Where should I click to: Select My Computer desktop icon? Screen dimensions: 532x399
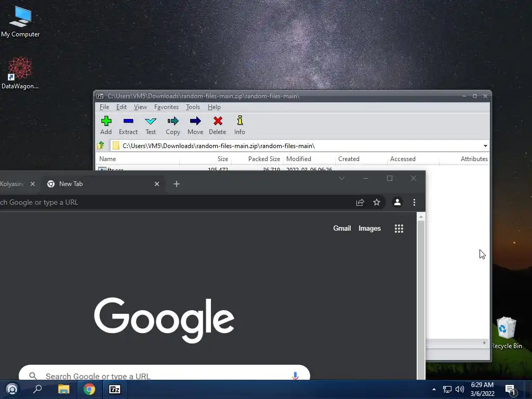pyautogui.click(x=20, y=22)
